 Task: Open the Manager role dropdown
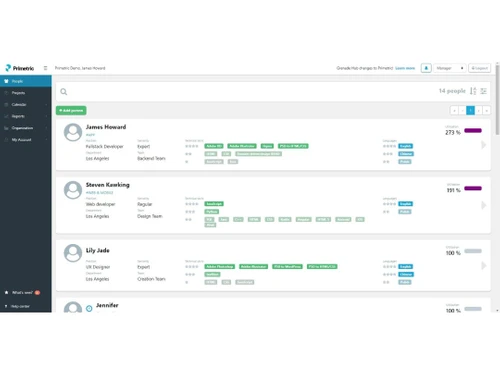[450, 68]
